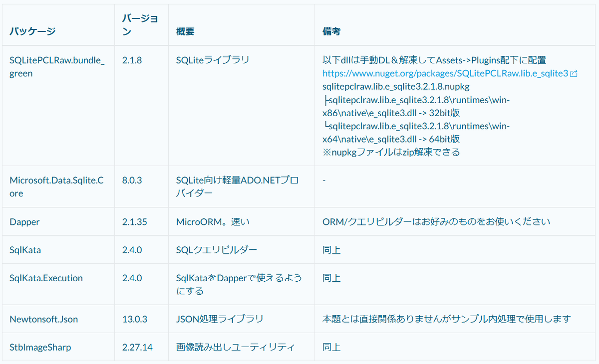Click the 備考 column header
Screen dimensions: 599x364
tap(331, 31)
